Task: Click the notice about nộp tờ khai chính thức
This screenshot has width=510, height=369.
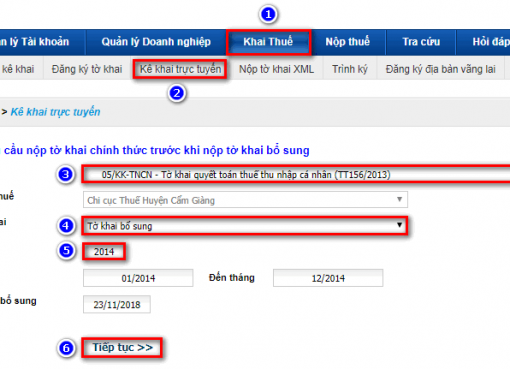Action: 155,150
